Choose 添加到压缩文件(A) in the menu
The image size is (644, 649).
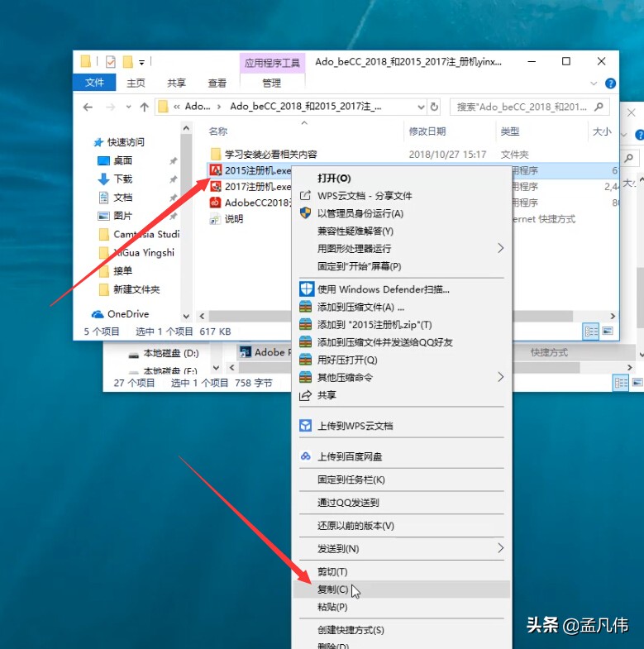pyautogui.click(x=401, y=307)
